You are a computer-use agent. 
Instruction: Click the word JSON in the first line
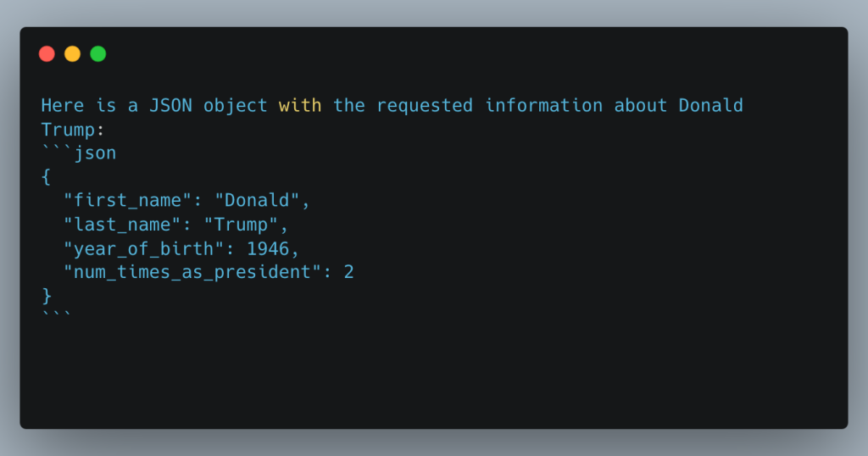tap(170, 105)
